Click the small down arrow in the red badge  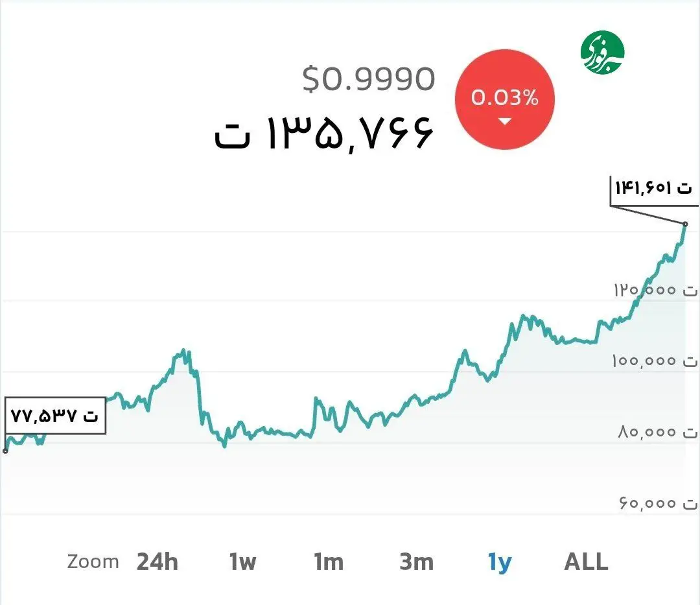pos(505,121)
